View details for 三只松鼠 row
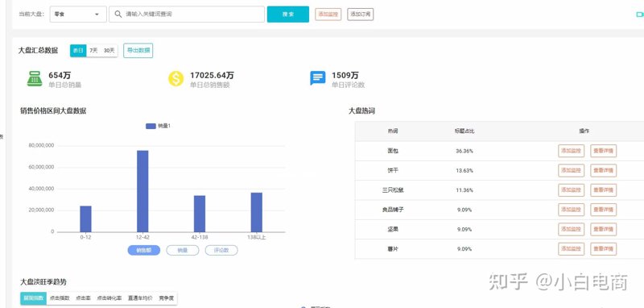Screen dimensions: 644x308 tap(603, 190)
